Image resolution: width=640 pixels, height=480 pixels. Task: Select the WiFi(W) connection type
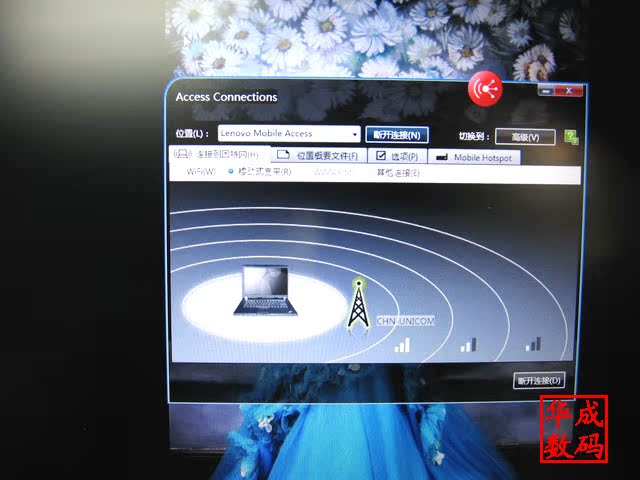(201, 171)
